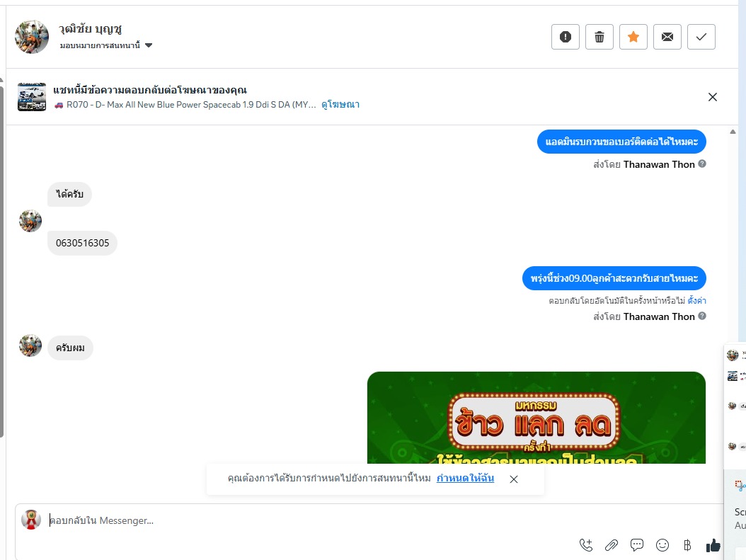Screen dimensions: 746x560
Task: Mark conversation as spam with exclamation icon
Action: [x=566, y=37]
